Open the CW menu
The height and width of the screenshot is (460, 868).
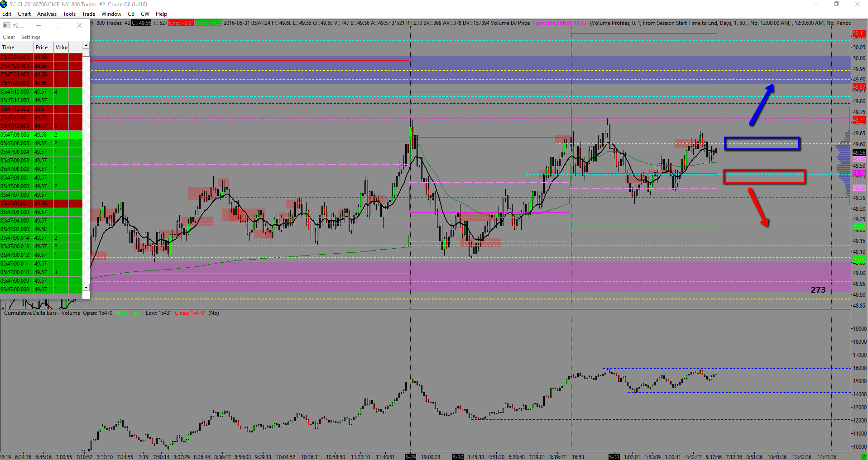click(x=145, y=14)
